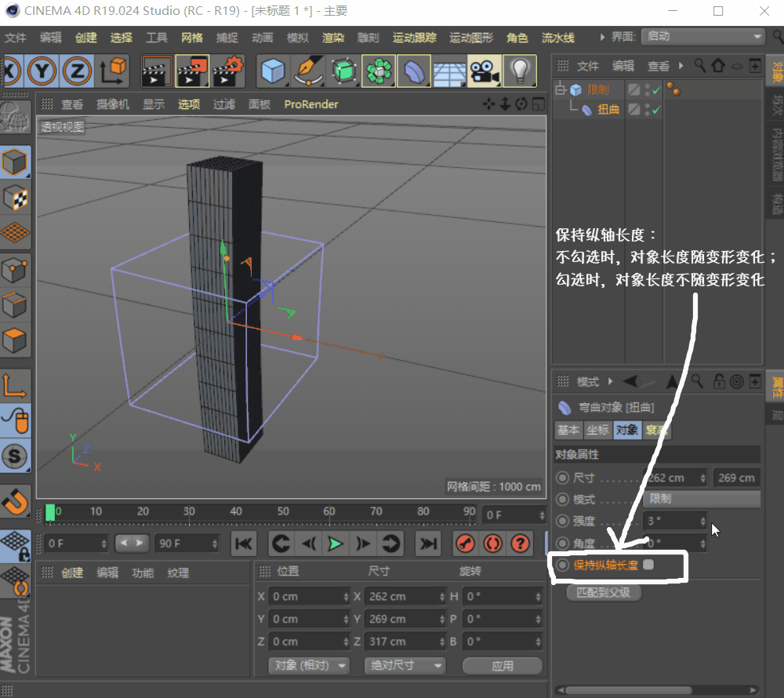Click the cube primitive icon in toolbar
This screenshot has height=698, width=784.
[x=274, y=71]
